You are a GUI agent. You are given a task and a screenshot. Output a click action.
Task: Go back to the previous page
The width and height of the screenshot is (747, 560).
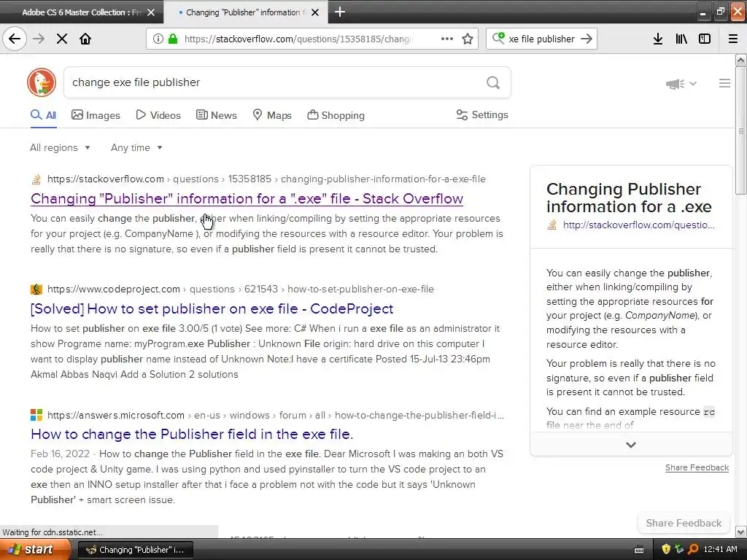tap(15, 39)
